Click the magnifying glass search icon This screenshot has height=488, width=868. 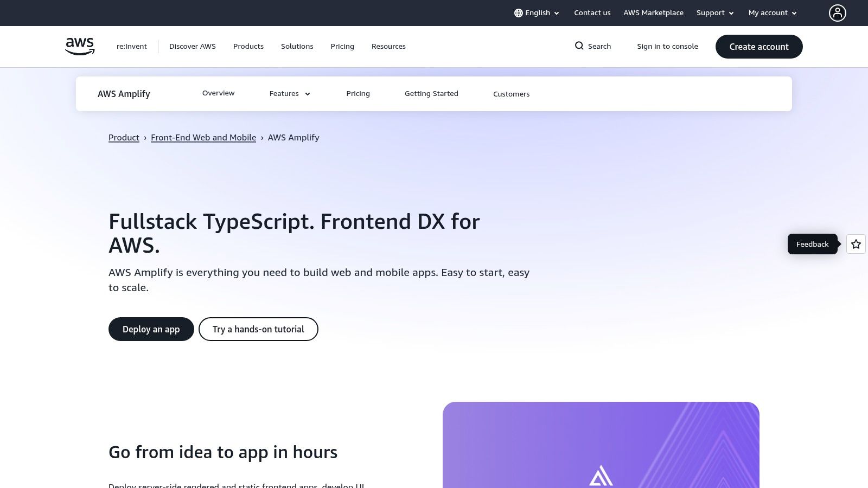tap(579, 46)
